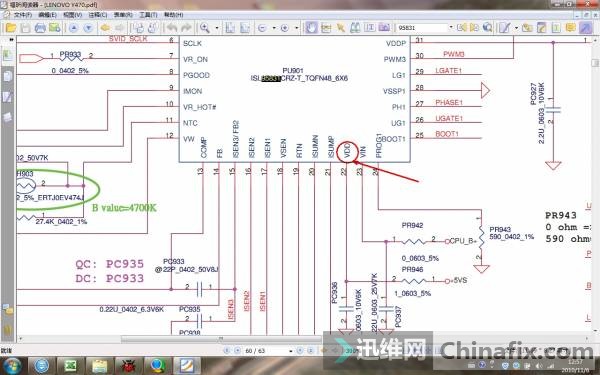Click the Undo arrow icon
Screen dimensions: 600x375
tap(171, 28)
